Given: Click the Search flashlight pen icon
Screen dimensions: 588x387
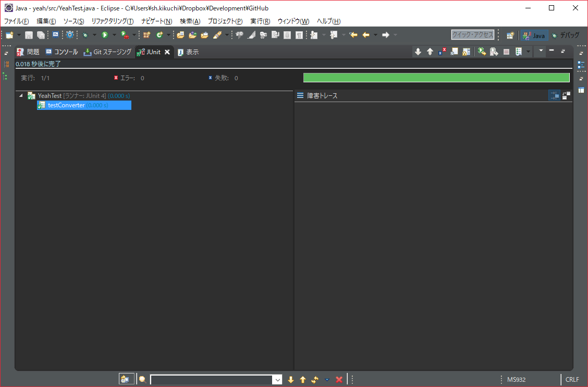Looking at the screenshot, I should coord(217,35).
